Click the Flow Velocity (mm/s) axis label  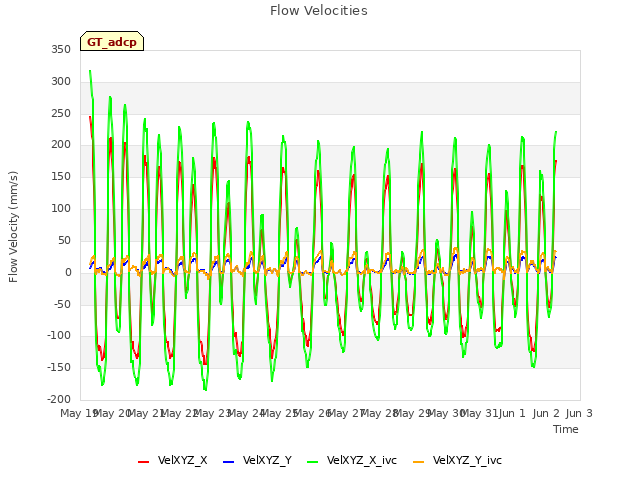click(13, 227)
